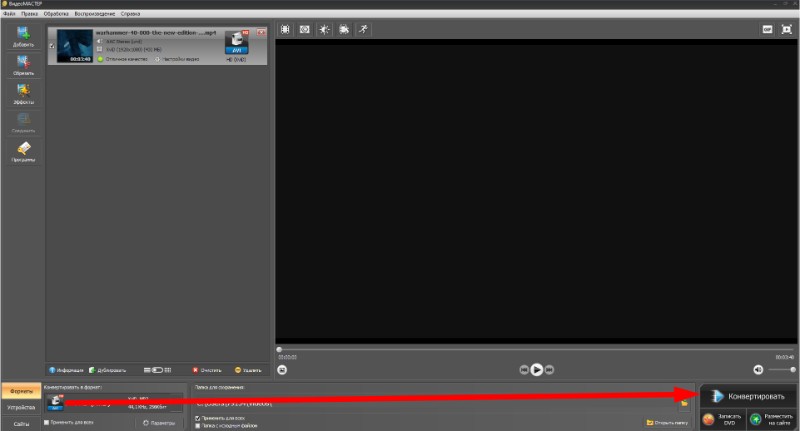Switch to the Устройства tab
800x431 pixels.
(21, 408)
